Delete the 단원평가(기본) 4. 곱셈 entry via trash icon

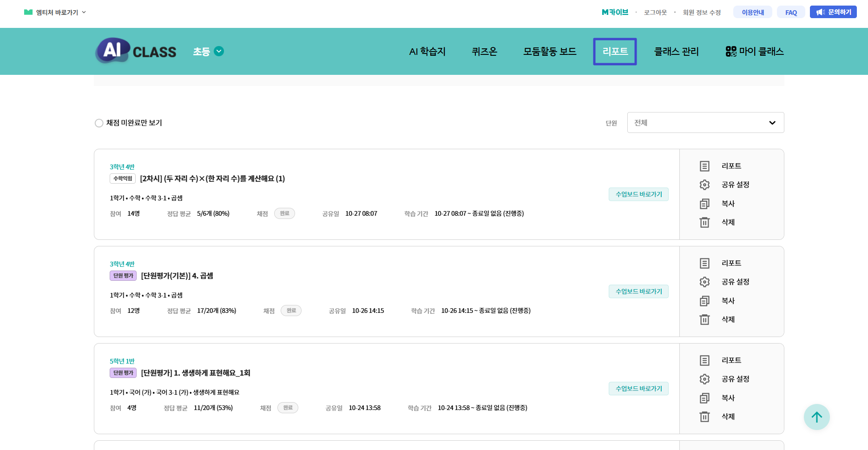pyautogui.click(x=704, y=319)
